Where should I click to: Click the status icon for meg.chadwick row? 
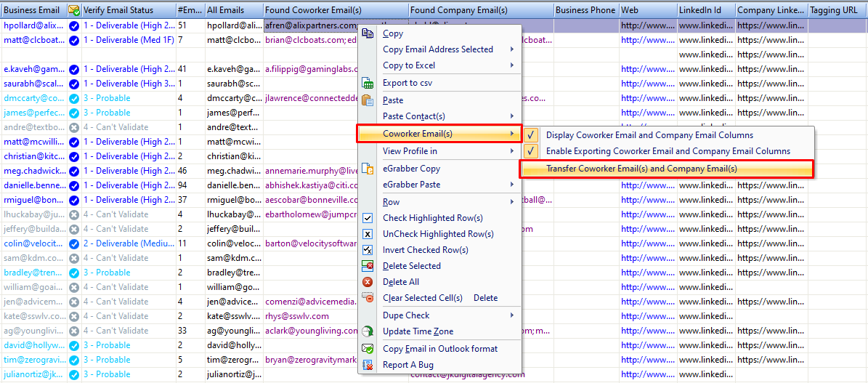pos(73,171)
